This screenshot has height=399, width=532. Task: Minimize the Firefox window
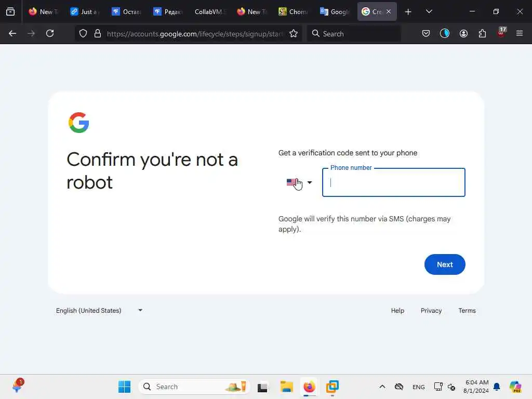pos(472,11)
